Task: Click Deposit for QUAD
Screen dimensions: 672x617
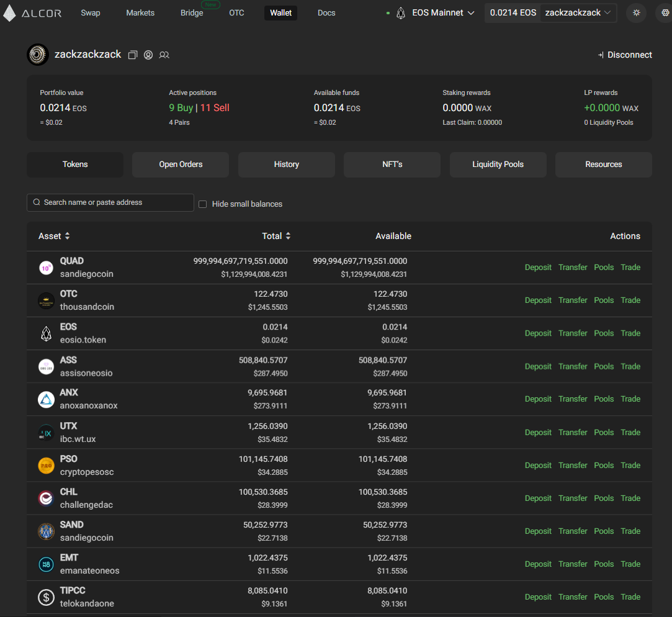Action: pyautogui.click(x=538, y=268)
